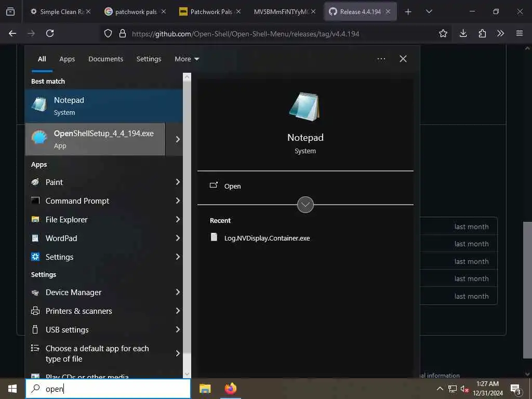Screen dimensions: 532x399
Task: Click the OpenShellSetup_4_4_194.exe shell icon
Action: (x=39, y=137)
